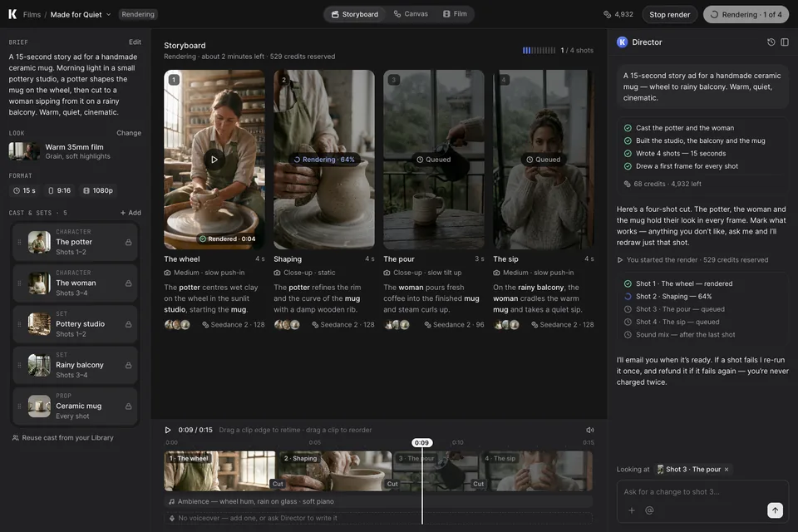Toggle the lock on Rainy balcony set
The height and width of the screenshot is (532, 798).
128,365
